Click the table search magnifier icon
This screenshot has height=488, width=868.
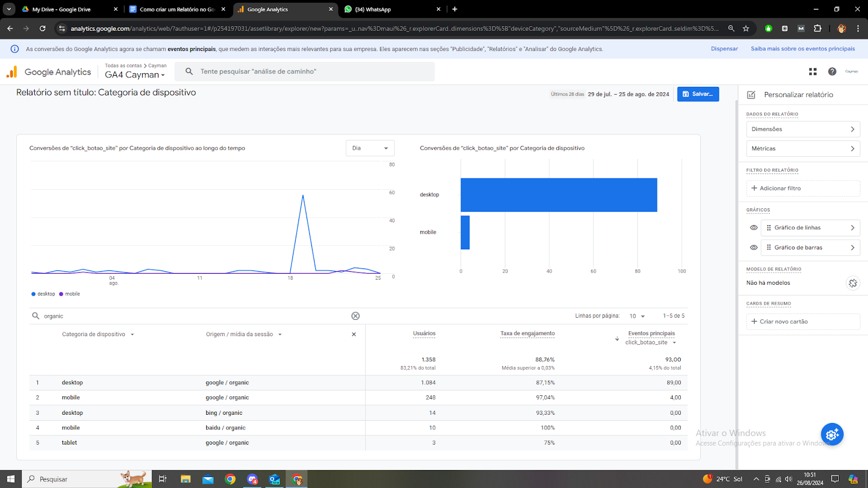(36, 316)
